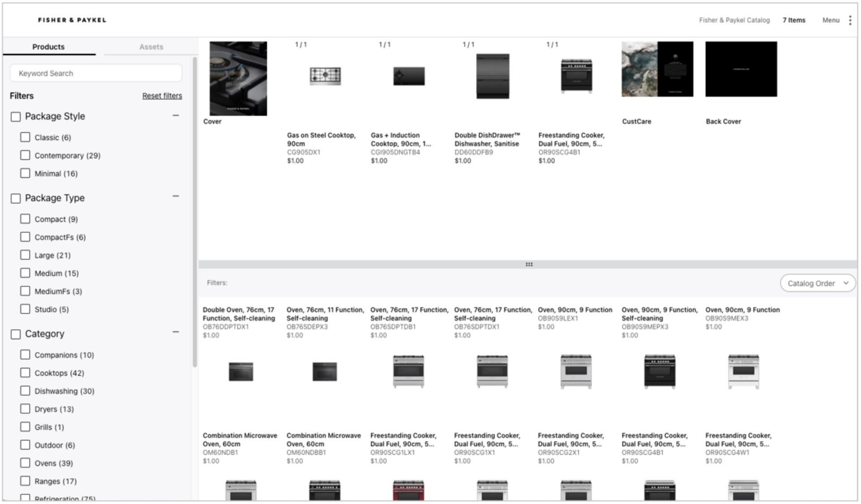Pick the OM60NDB1 microwave oven image
Viewport: 861px width, 504px height.
tap(241, 372)
